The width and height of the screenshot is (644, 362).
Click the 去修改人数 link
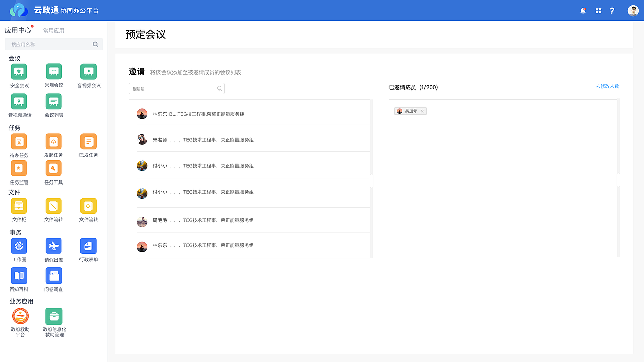(607, 86)
